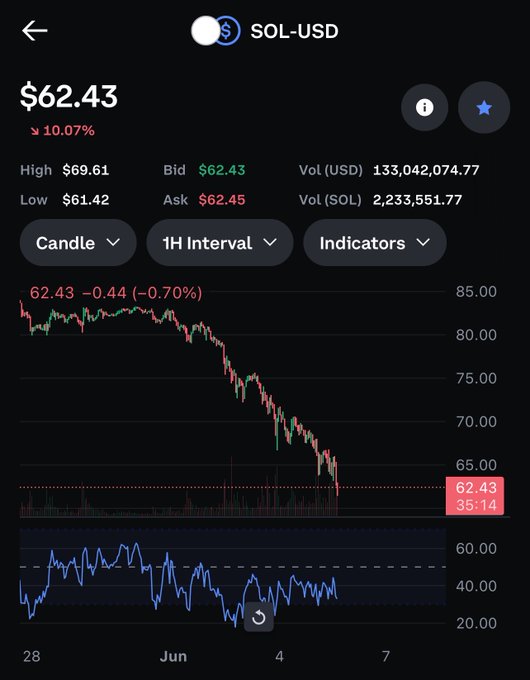Tap the Vol (SOL) value 2,233,551.77
This screenshot has height=680, width=530.
(x=417, y=200)
